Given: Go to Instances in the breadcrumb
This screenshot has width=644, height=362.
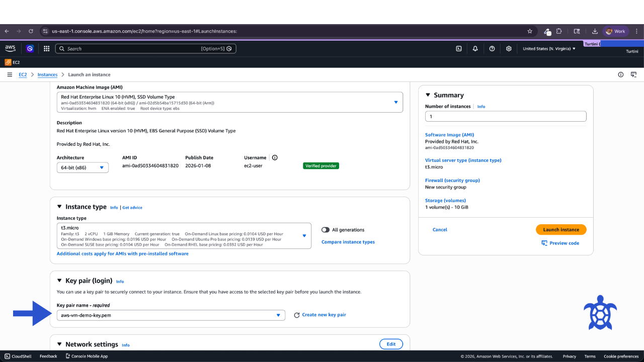Looking at the screenshot, I should [47, 74].
